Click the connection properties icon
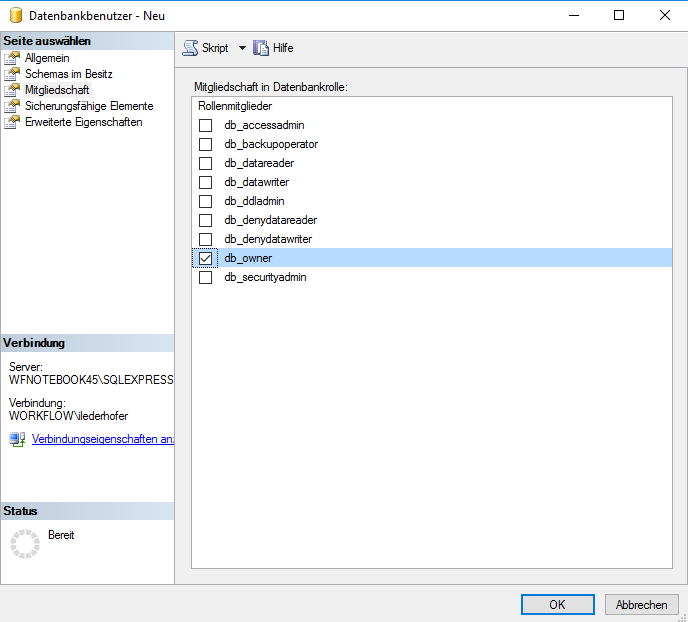688x622 pixels. tap(17, 439)
